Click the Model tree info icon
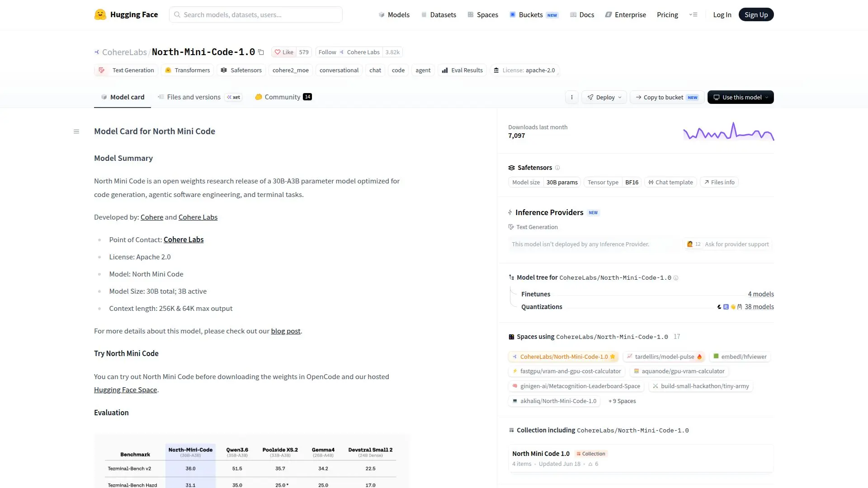The height and width of the screenshot is (488, 868). (x=676, y=278)
